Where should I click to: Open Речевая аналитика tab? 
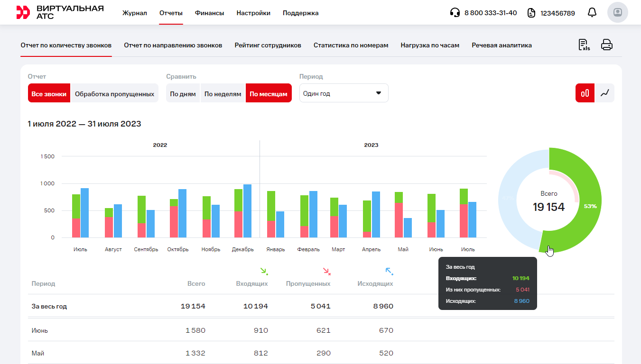coord(502,45)
